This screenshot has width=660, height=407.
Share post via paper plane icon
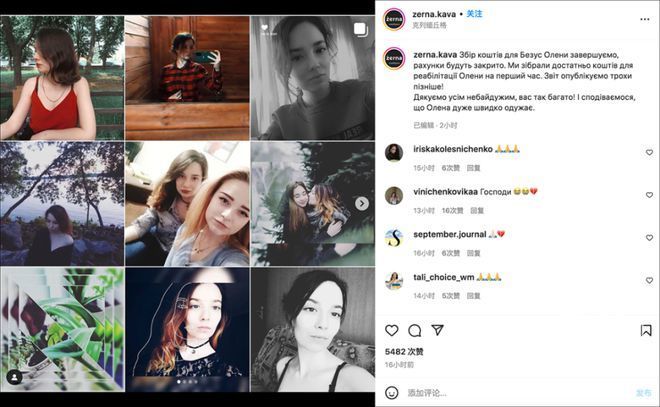[438, 330]
